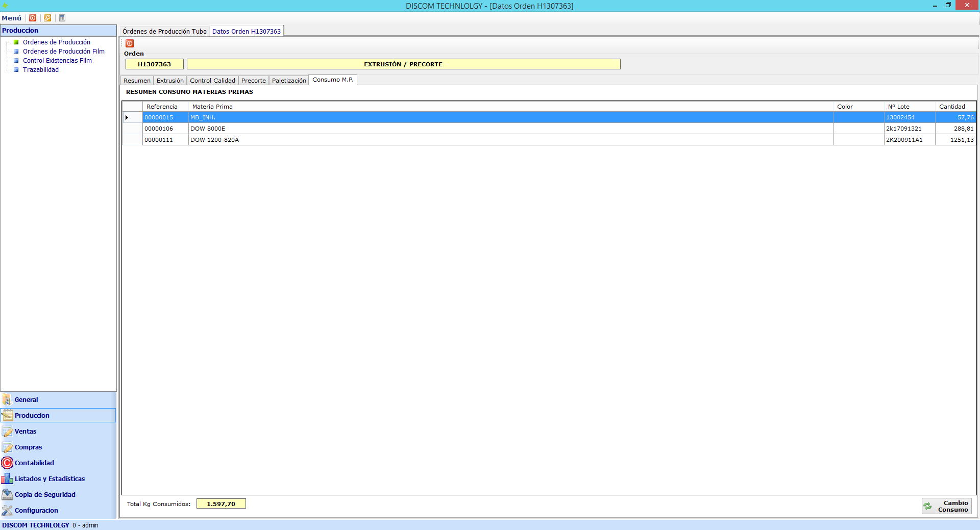Click the orange key icon in toolbar
The image size is (980, 530).
[47, 18]
